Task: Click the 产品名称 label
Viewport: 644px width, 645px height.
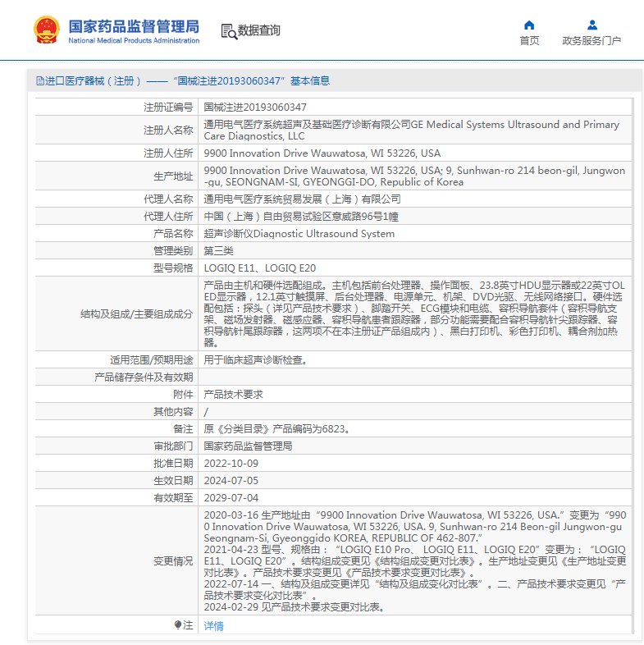Action: point(173,234)
